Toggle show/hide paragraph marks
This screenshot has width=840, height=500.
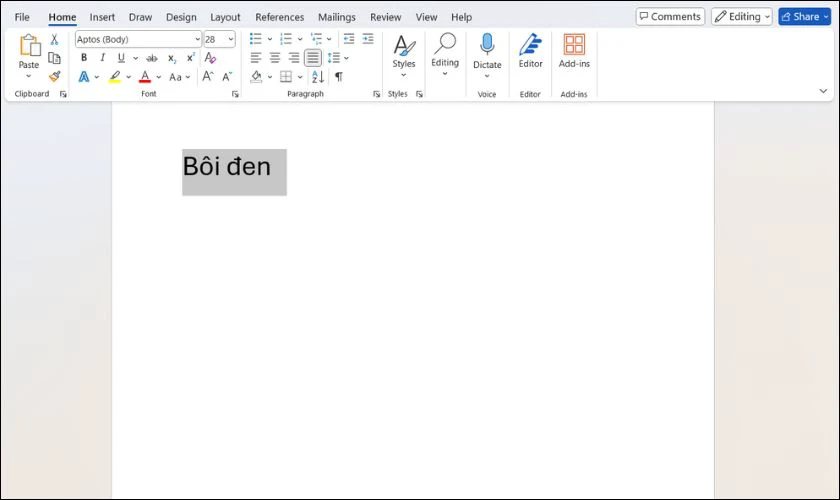coord(338,77)
